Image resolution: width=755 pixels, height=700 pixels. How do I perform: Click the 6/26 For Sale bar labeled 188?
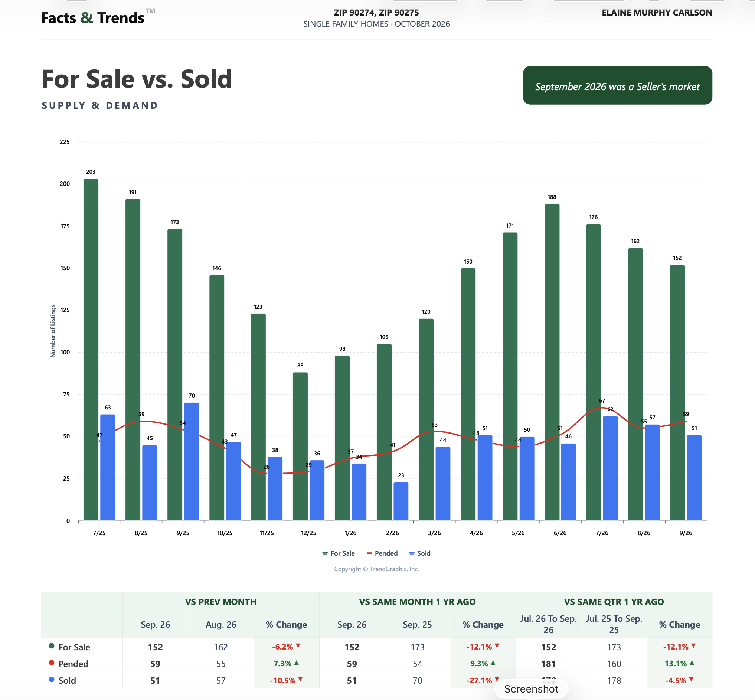click(552, 362)
